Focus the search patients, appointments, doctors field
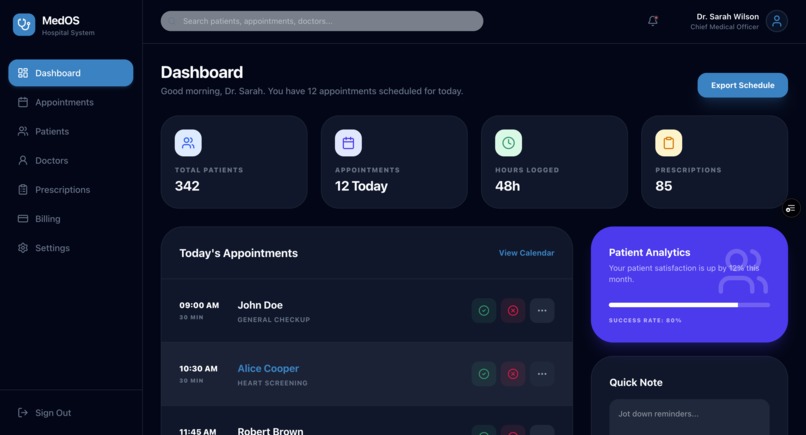Screen dimensions: 806x435 pyautogui.click(x=322, y=21)
